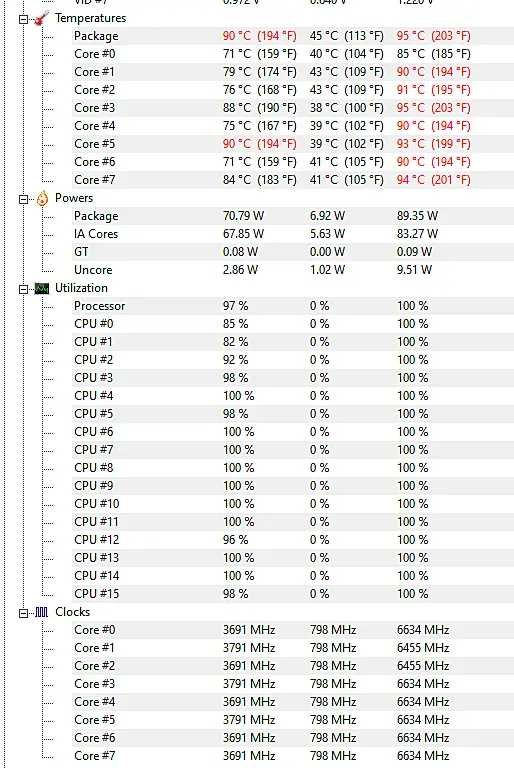The height and width of the screenshot is (768, 514).
Task: Select Core #7 clock row
Action: point(293,756)
